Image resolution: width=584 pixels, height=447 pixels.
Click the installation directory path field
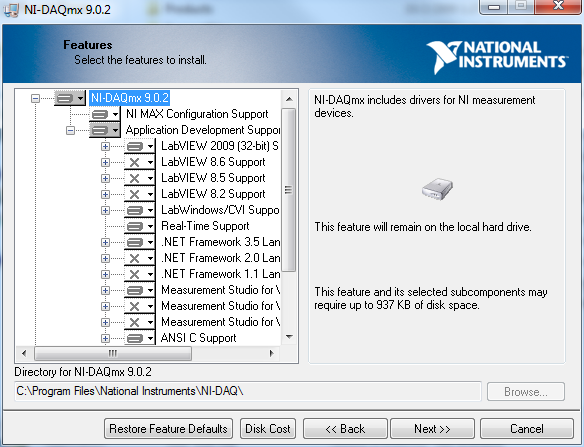[x=248, y=391]
